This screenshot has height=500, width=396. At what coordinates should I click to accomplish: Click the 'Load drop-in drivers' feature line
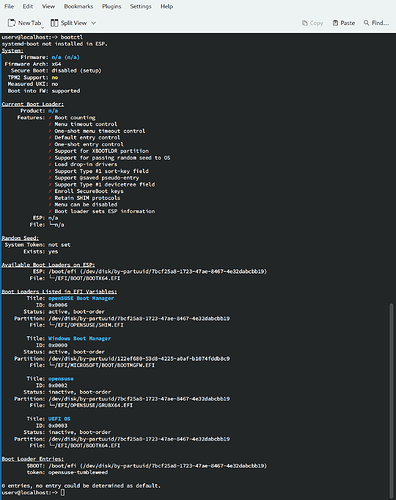(x=86, y=164)
